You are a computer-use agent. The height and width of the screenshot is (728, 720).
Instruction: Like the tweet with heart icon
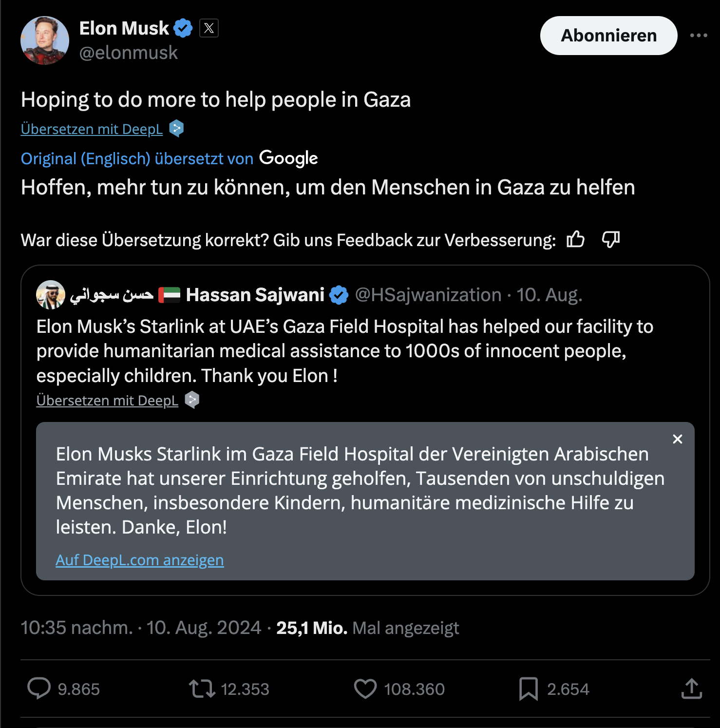365,689
